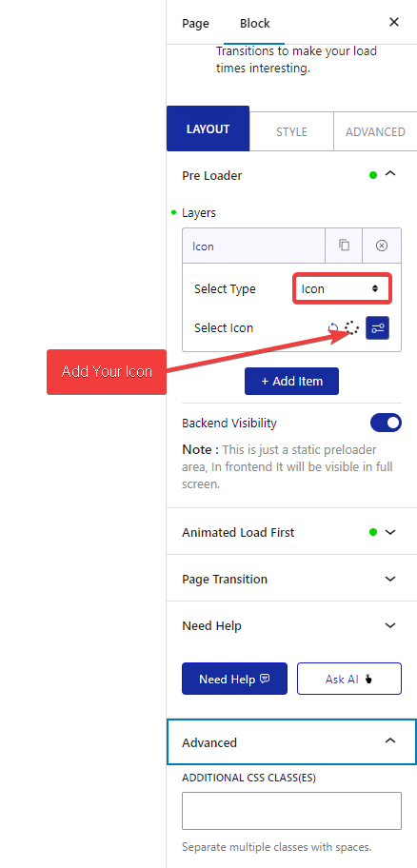The width and height of the screenshot is (417, 868).
Task: Open the Advanced settings tab
Action: point(375,131)
